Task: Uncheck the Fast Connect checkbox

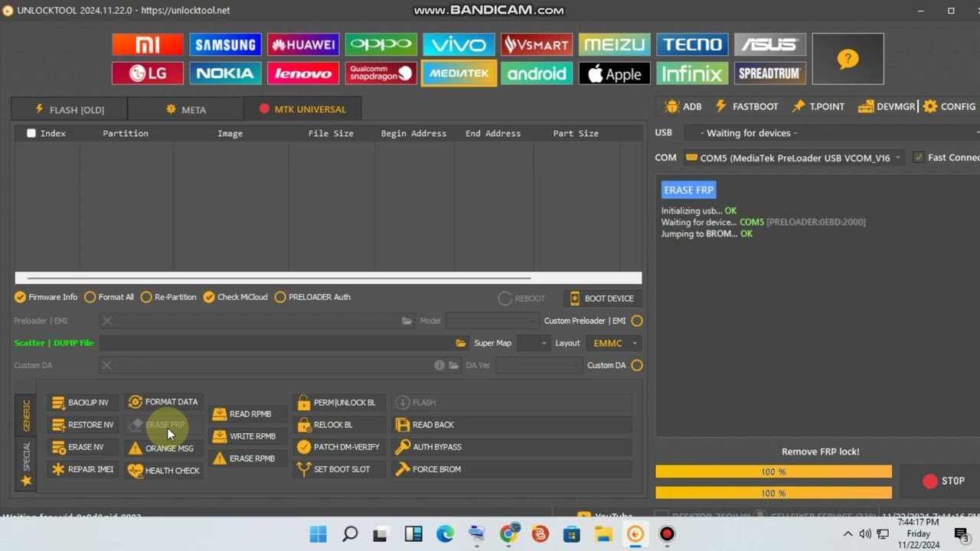Action: tap(919, 158)
